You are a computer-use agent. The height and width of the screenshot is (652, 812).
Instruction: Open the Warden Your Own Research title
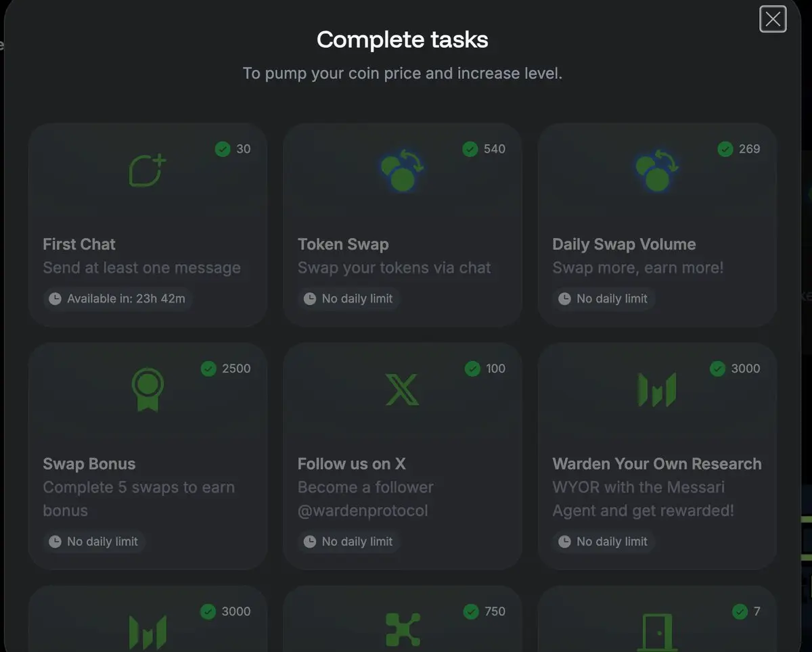(657, 464)
